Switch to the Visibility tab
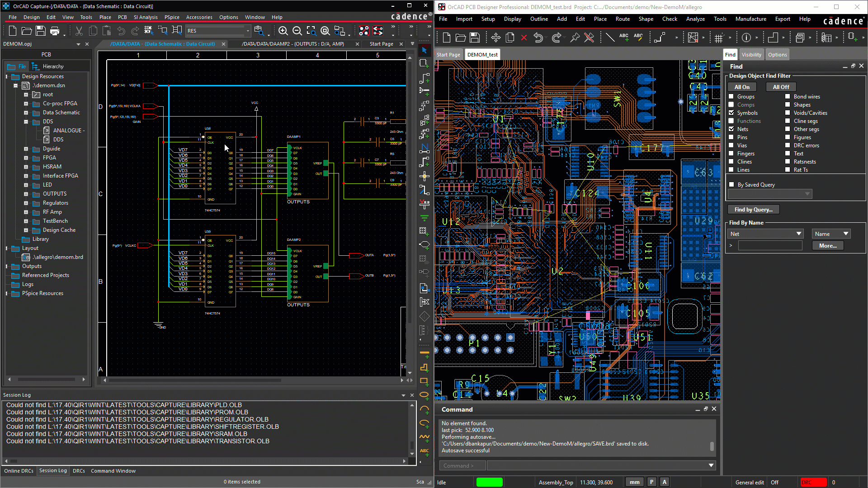868x488 pixels. (x=751, y=55)
